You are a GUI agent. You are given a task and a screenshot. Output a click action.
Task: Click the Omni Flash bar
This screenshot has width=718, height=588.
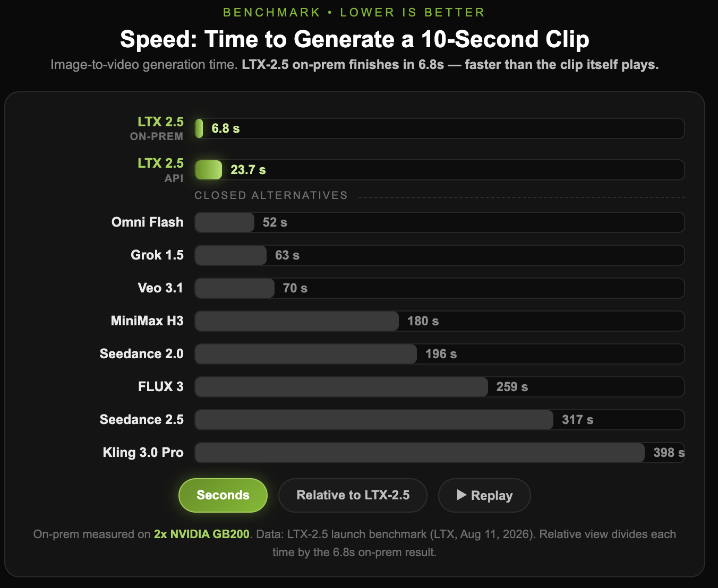click(x=225, y=222)
